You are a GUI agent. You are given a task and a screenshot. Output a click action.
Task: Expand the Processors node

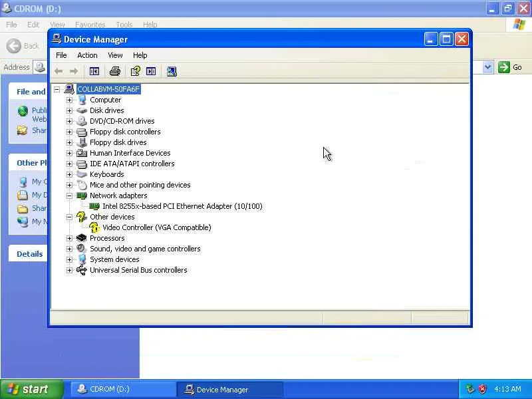pos(69,239)
